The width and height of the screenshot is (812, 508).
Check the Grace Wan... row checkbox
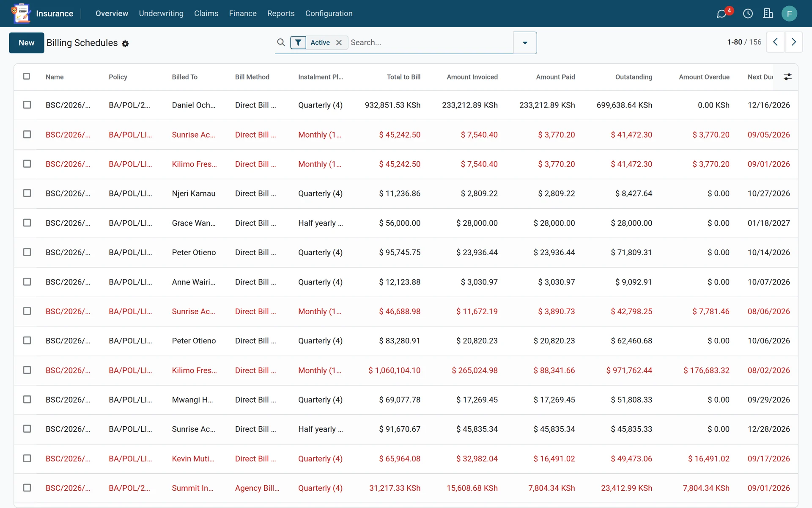(x=27, y=223)
